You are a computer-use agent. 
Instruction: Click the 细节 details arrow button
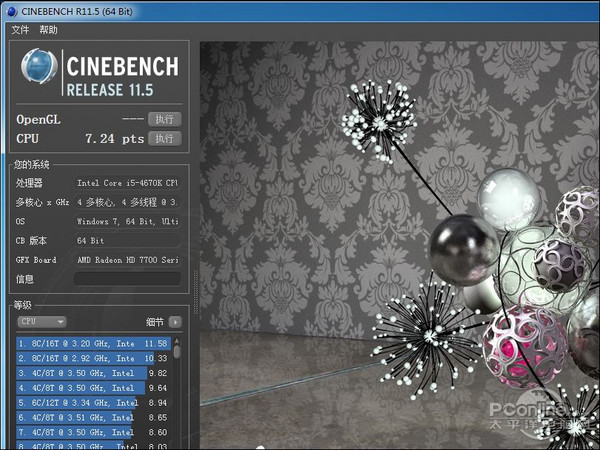[176, 322]
